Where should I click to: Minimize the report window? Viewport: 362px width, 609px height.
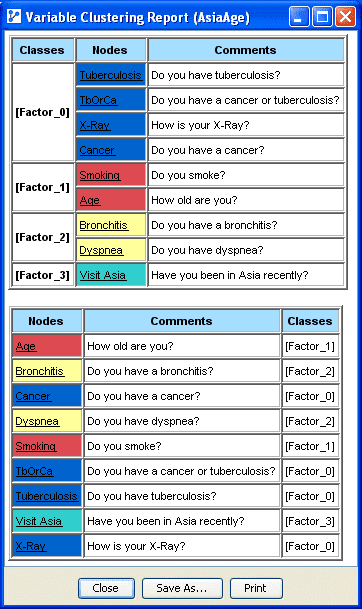299,17
